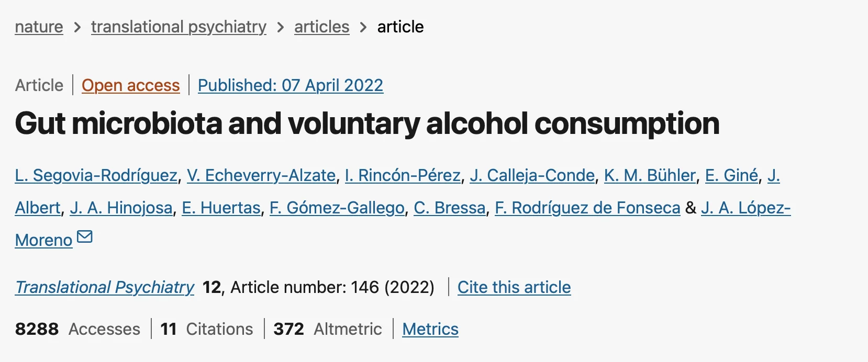
Task: Click Cite this article
Action: [514, 287]
